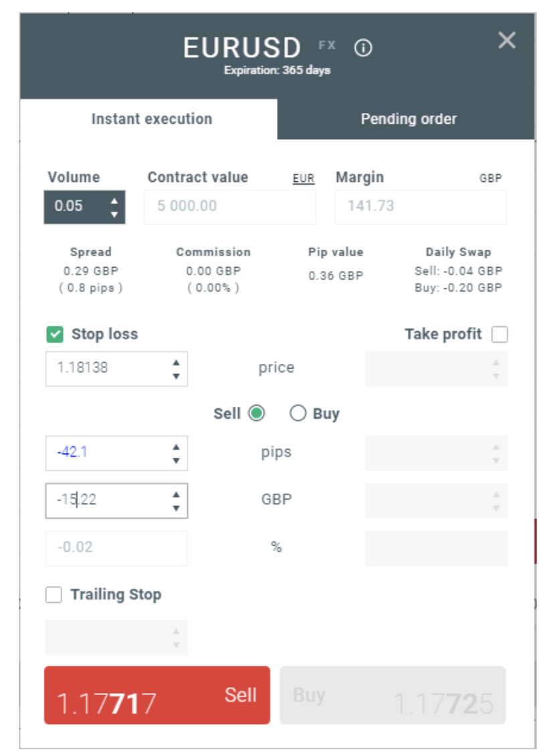Image resolution: width=539 pixels, height=756 pixels.
Task: Uncheck the Stop loss checkbox
Action: pos(55,334)
